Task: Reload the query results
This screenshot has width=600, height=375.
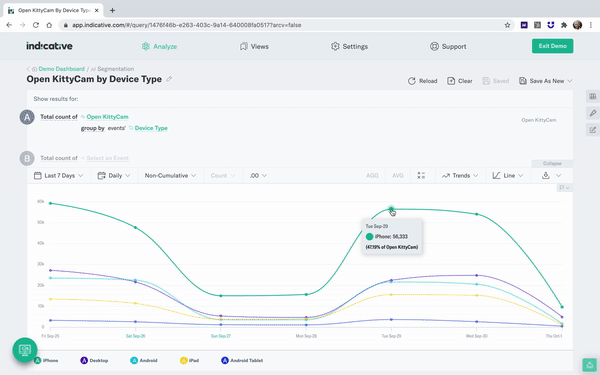Action: click(422, 81)
